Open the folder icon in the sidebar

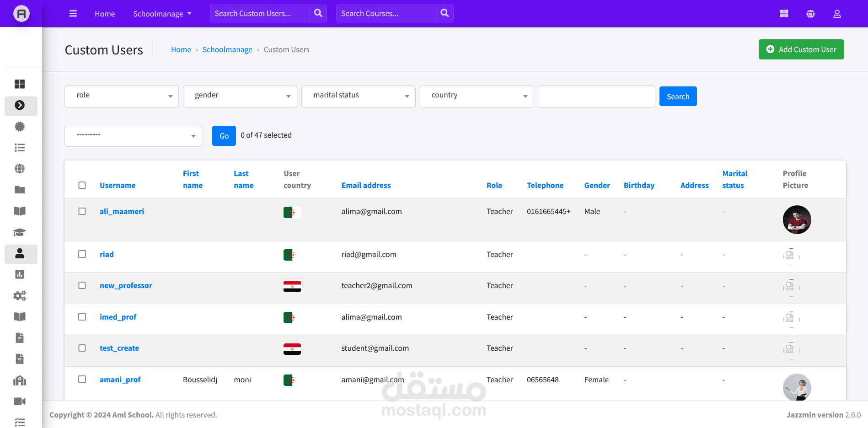pyautogui.click(x=20, y=190)
